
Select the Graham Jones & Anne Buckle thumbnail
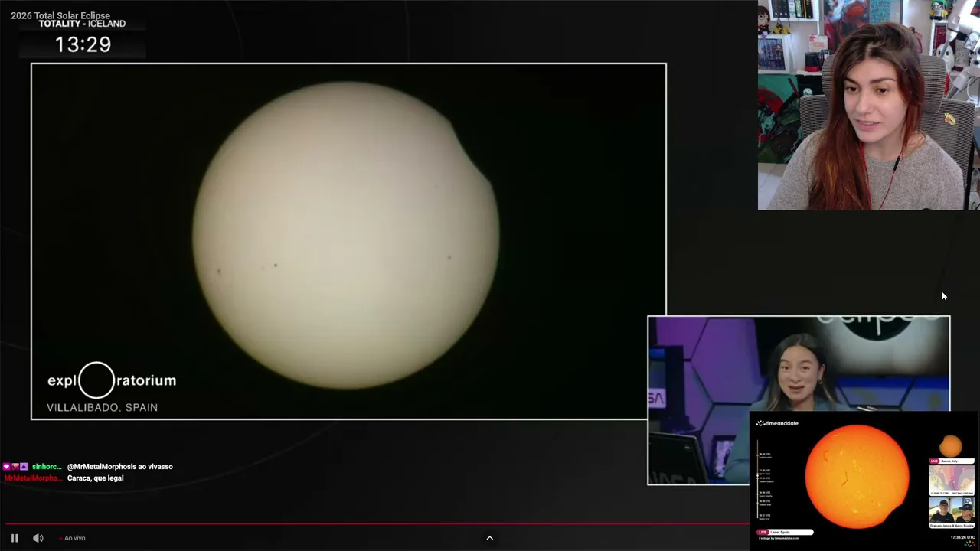coord(952,513)
